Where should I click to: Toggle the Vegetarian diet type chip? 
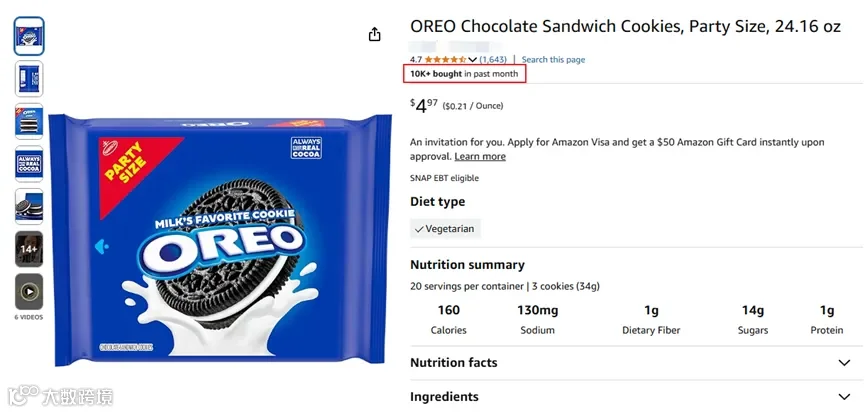click(x=445, y=229)
